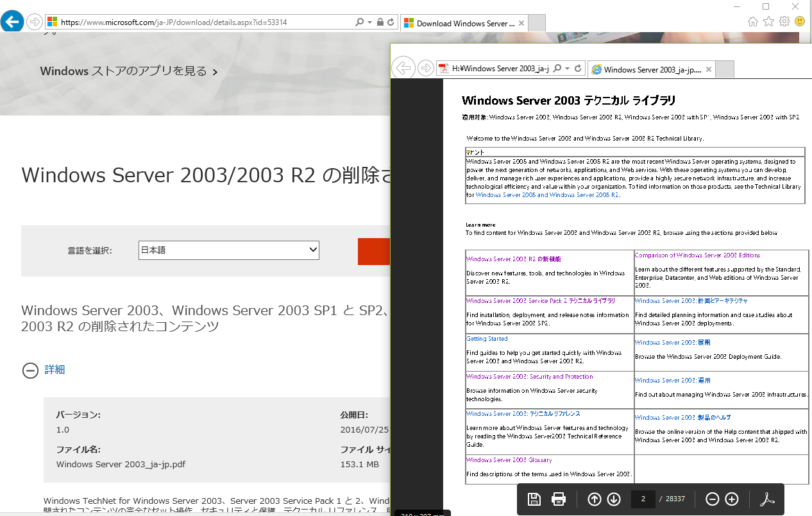Close the Download Windows Server tab
This screenshot has height=516, width=812.
[x=521, y=23]
